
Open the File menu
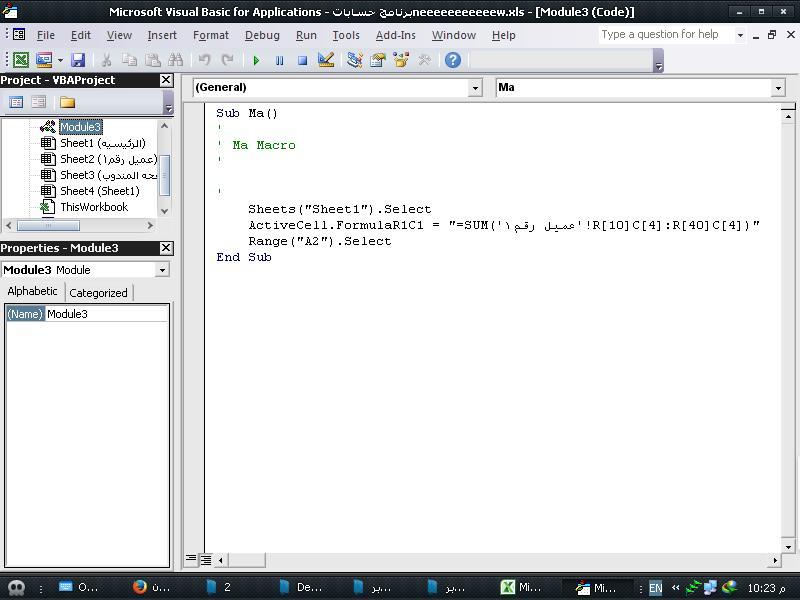[45, 35]
